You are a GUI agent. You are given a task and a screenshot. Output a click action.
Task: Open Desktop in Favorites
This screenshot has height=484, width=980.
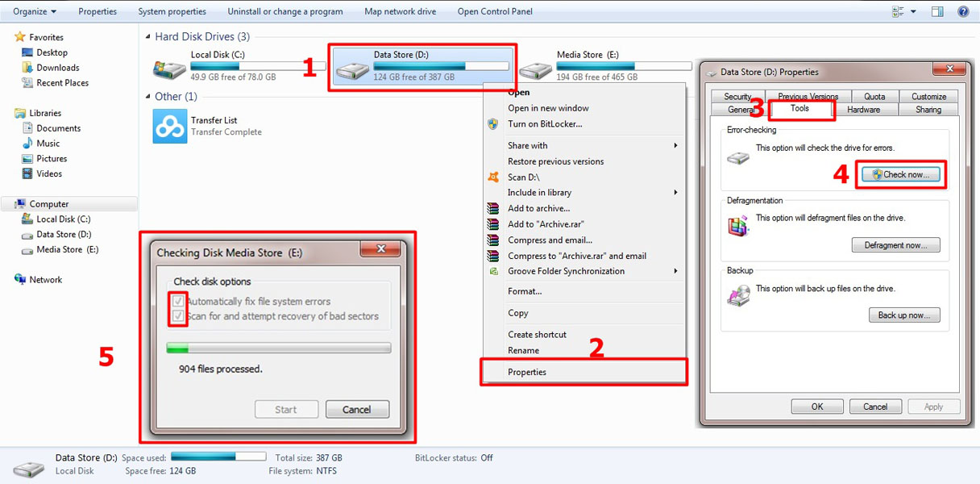pyautogui.click(x=52, y=52)
